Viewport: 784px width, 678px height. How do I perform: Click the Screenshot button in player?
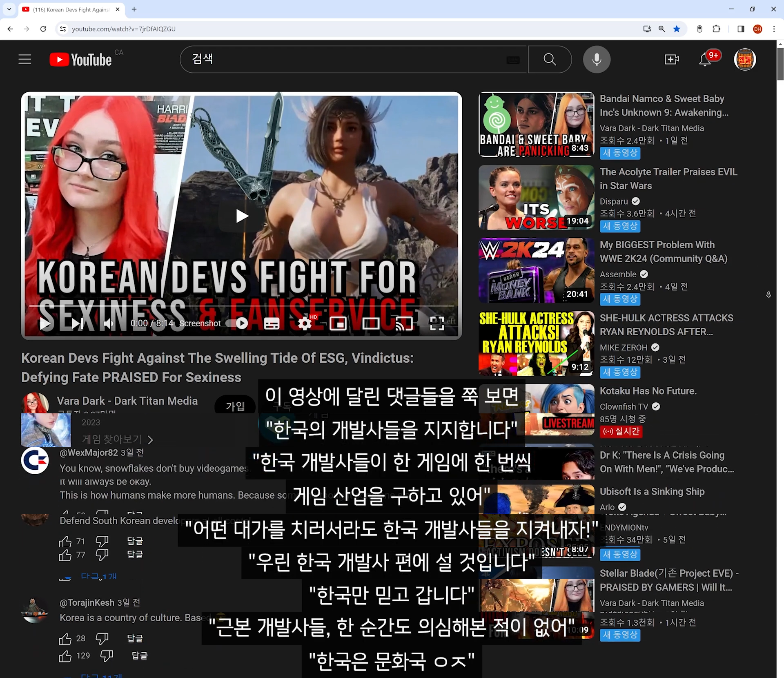tap(200, 323)
